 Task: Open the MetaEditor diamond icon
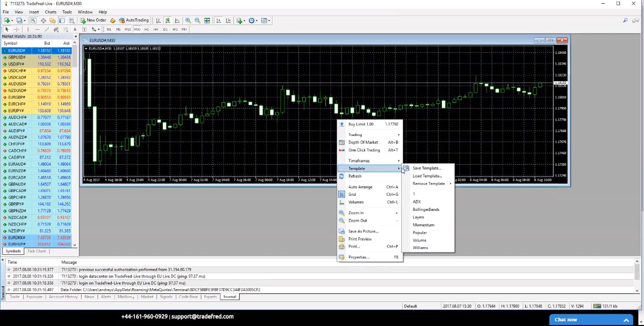112,20
